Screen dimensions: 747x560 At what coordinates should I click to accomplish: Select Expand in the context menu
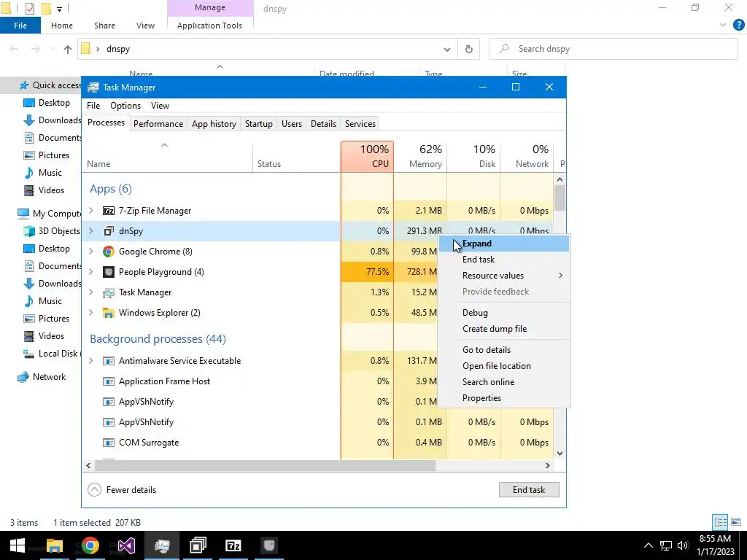click(x=503, y=244)
